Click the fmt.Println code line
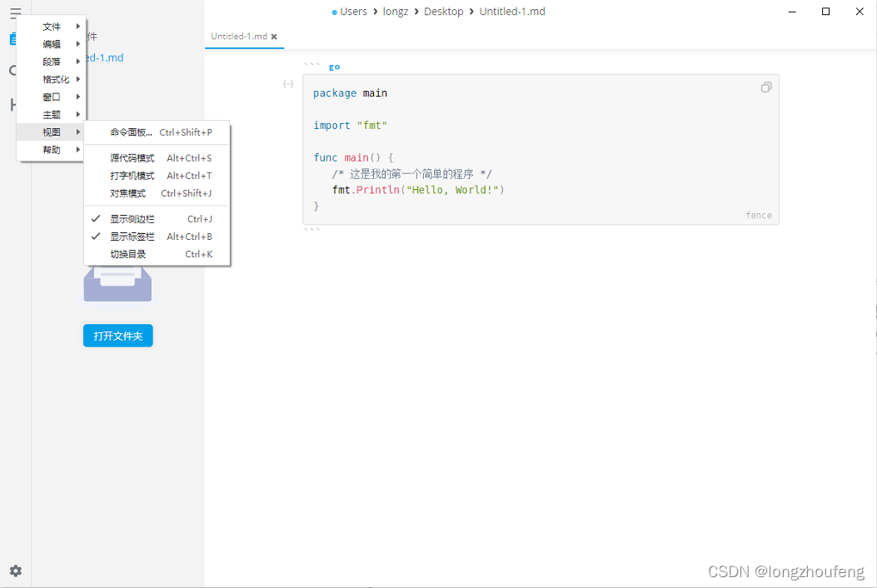This screenshot has width=877, height=588. [x=418, y=190]
